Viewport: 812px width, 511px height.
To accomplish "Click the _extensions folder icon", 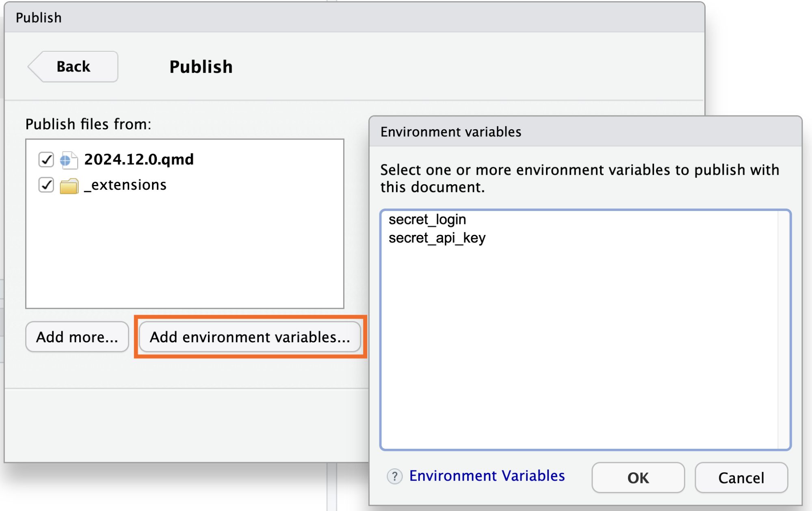I will [69, 186].
